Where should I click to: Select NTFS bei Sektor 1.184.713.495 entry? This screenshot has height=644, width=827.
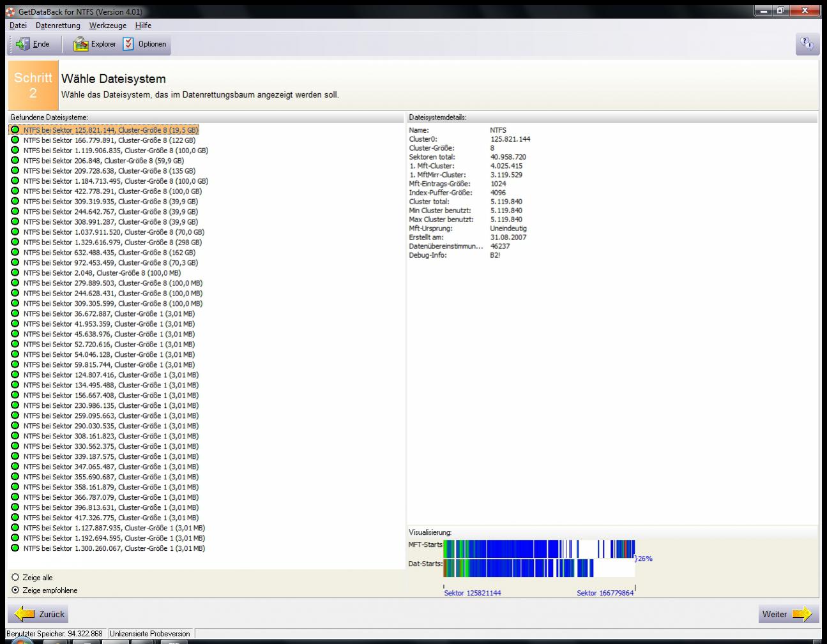[110, 181]
